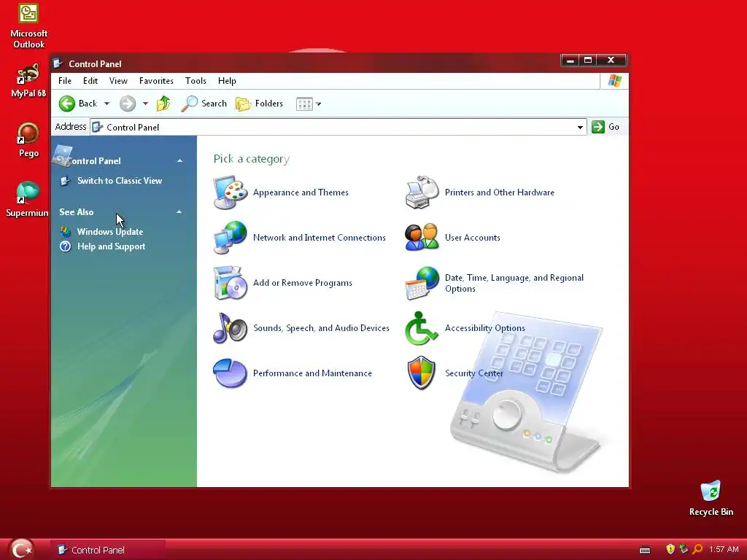Go back with the green Back arrow
747x560 pixels.
pyautogui.click(x=67, y=104)
